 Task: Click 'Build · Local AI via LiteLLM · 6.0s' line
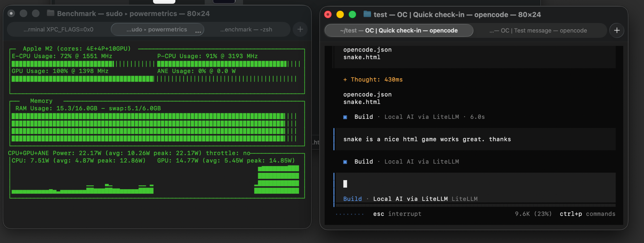coord(414,117)
